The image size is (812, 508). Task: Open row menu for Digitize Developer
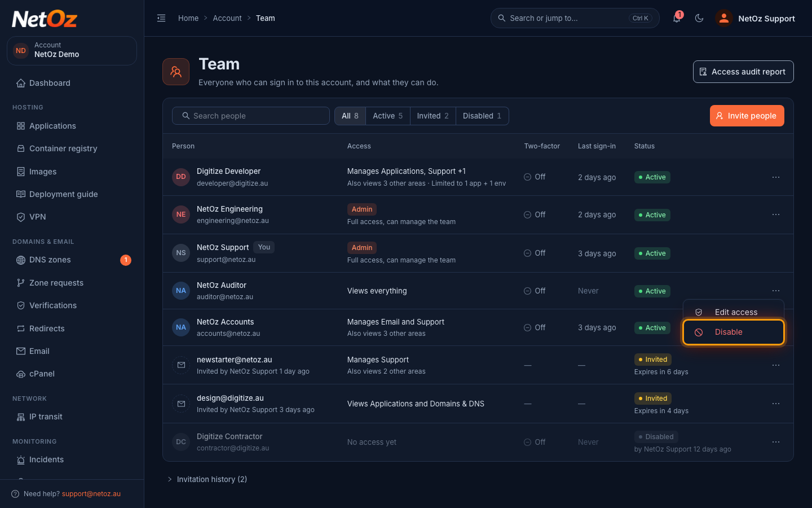click(x=776, y=177)
